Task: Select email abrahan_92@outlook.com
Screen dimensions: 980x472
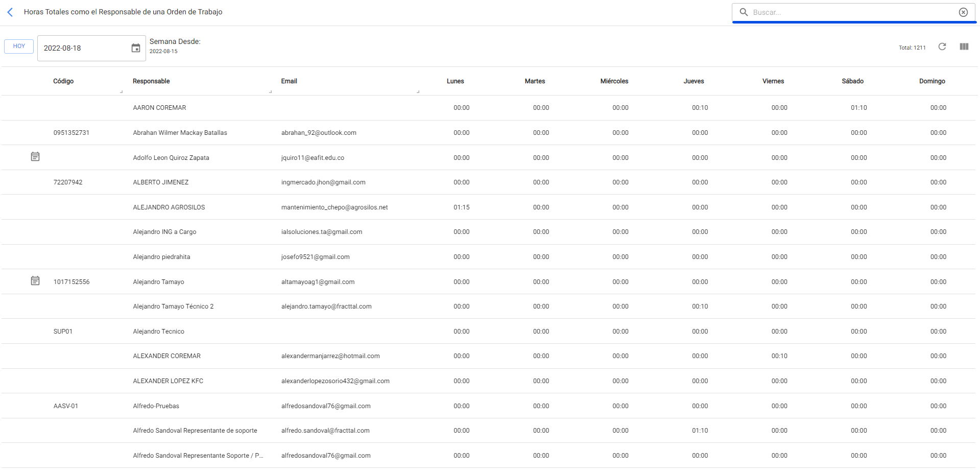Action: [x=319, y=133]
